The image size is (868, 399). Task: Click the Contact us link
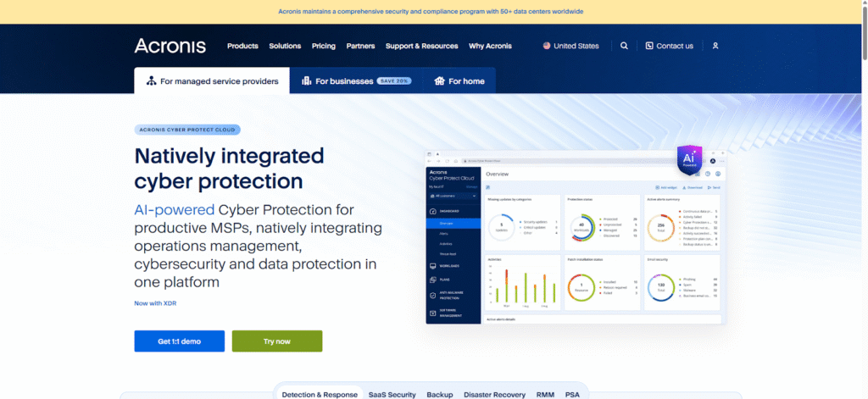669,46
